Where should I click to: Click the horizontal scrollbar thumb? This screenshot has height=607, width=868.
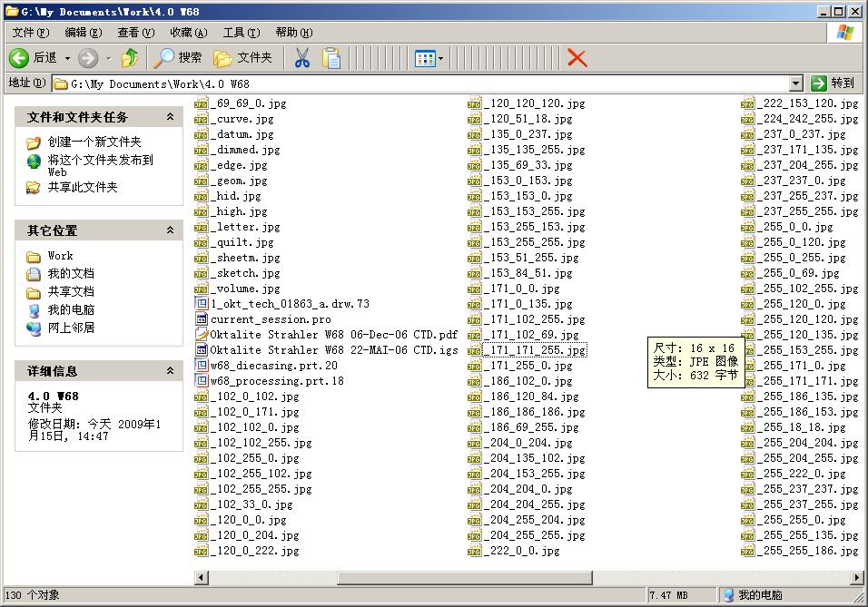click(465, 578)
